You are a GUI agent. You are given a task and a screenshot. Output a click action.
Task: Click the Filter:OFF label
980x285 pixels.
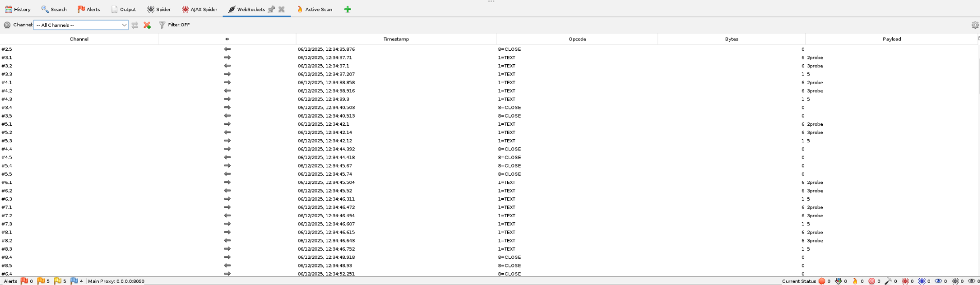[179, 25]
